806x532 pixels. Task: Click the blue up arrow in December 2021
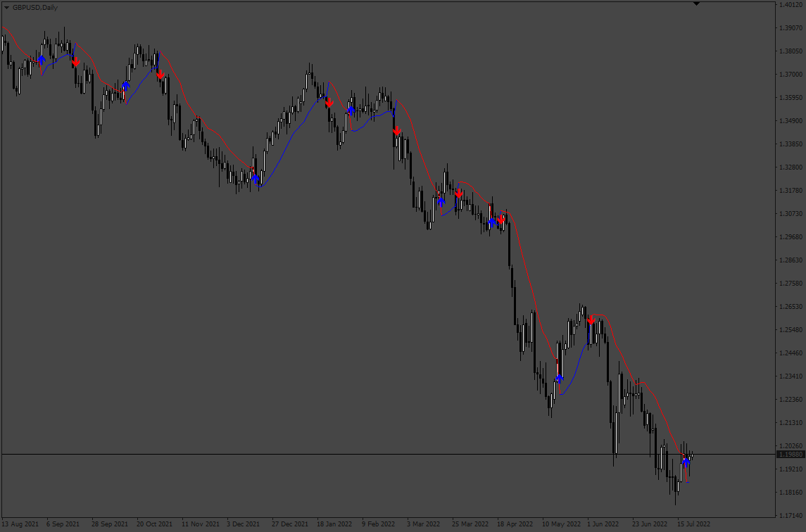coord(256,178)
